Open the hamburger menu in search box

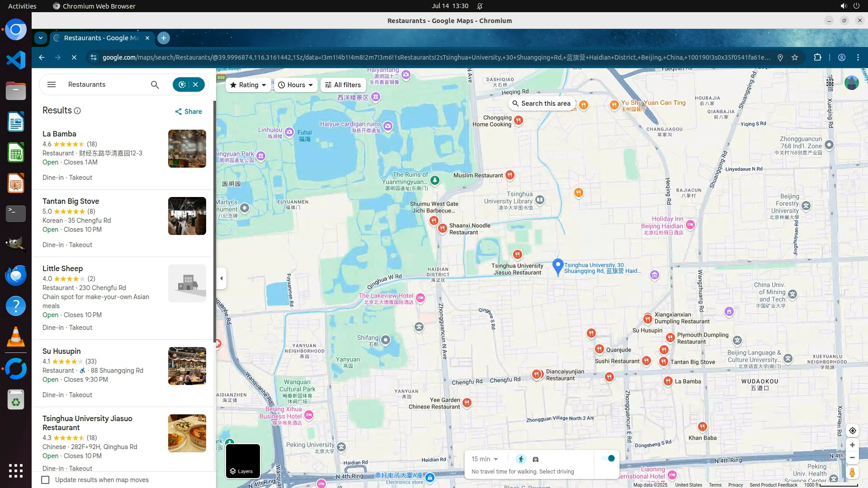pos(52,85)
